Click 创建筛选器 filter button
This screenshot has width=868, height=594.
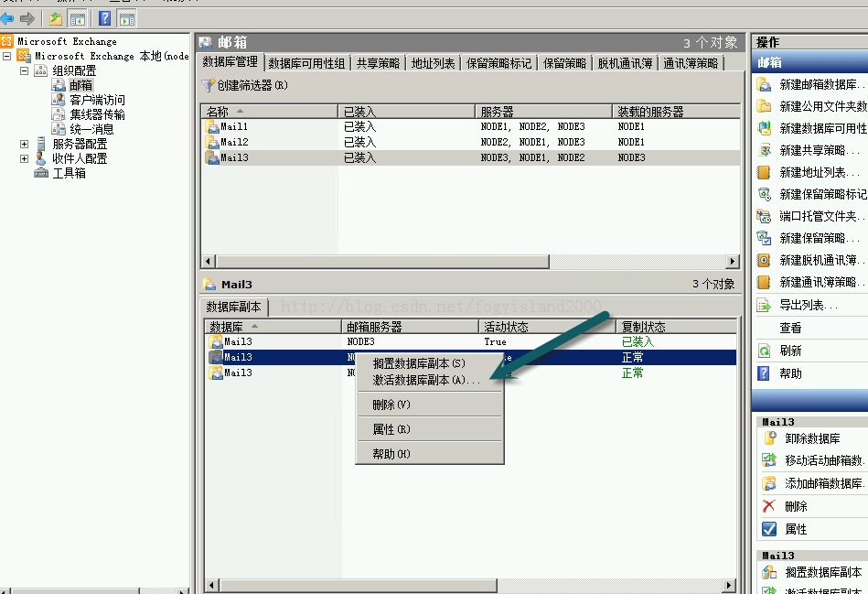[x=245, y=85]
